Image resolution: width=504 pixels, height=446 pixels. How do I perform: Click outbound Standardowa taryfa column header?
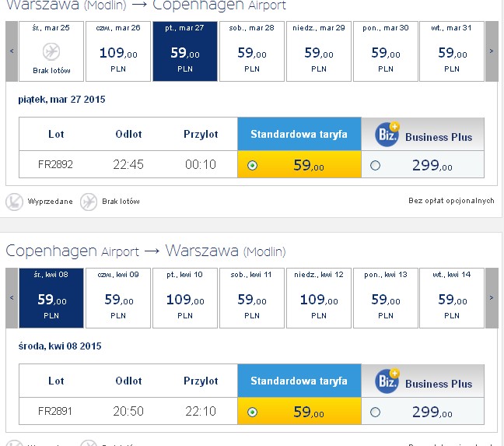(x=299, y=134)
